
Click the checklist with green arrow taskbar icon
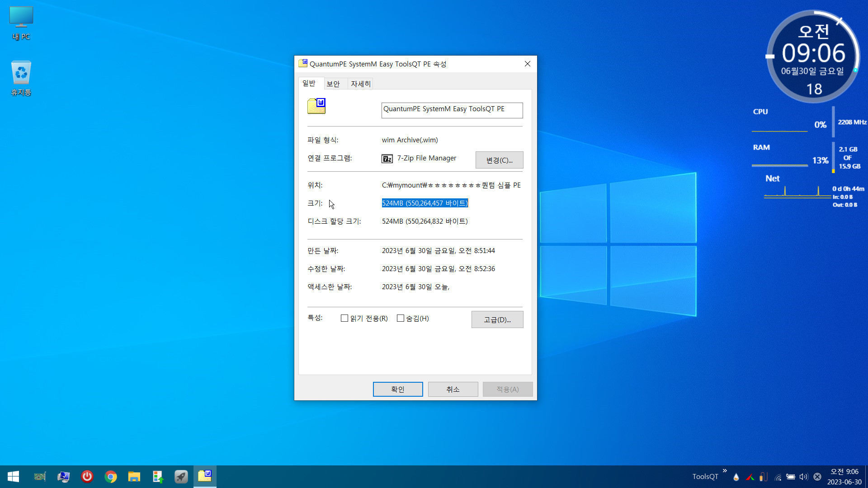pyautogui.click(x=158, y=477)
